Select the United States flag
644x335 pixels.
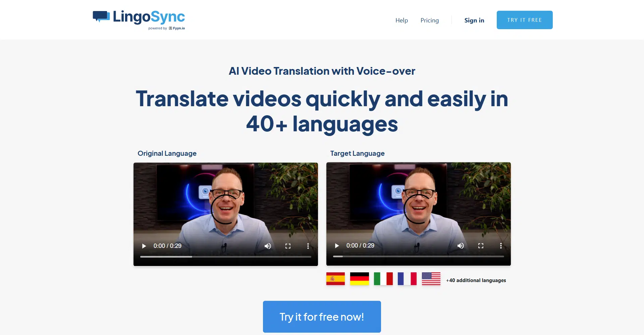coord(431,279)
